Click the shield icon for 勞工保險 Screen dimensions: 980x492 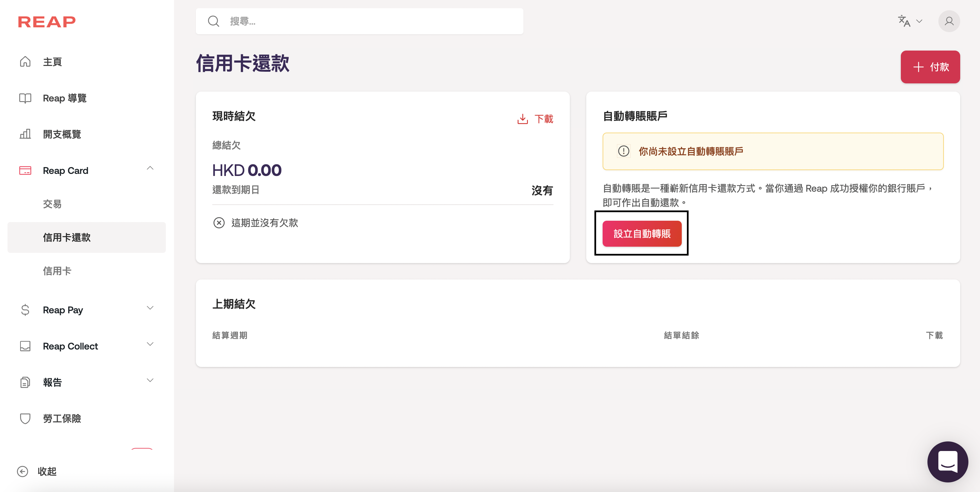[25, 419]
